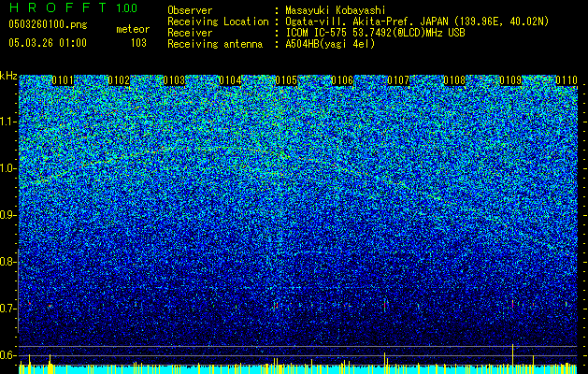Click the Observer field label
This screenshot has width=588, height=374.
(x=190, y=10)
